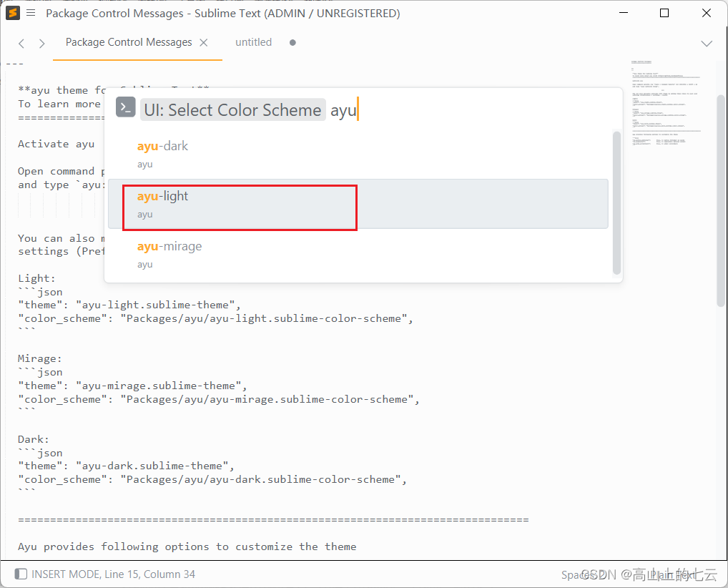Click the command palette list scrollbar

[x=616, y=203]
